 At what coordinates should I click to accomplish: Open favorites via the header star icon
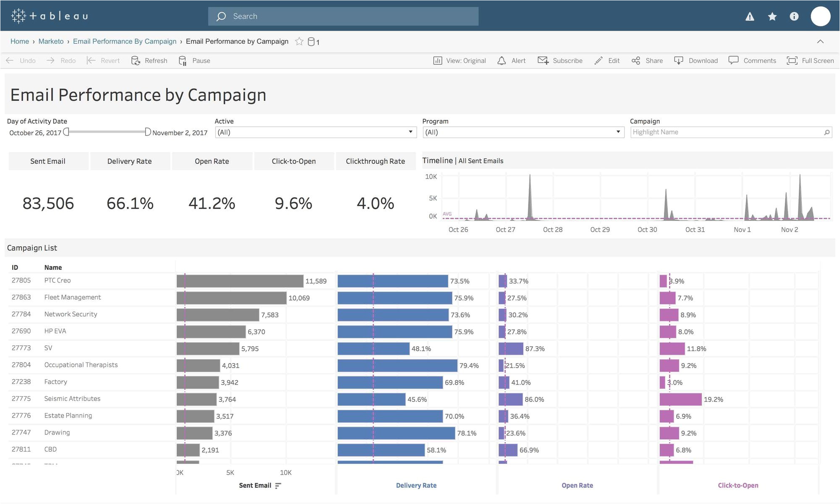point(772,16)
